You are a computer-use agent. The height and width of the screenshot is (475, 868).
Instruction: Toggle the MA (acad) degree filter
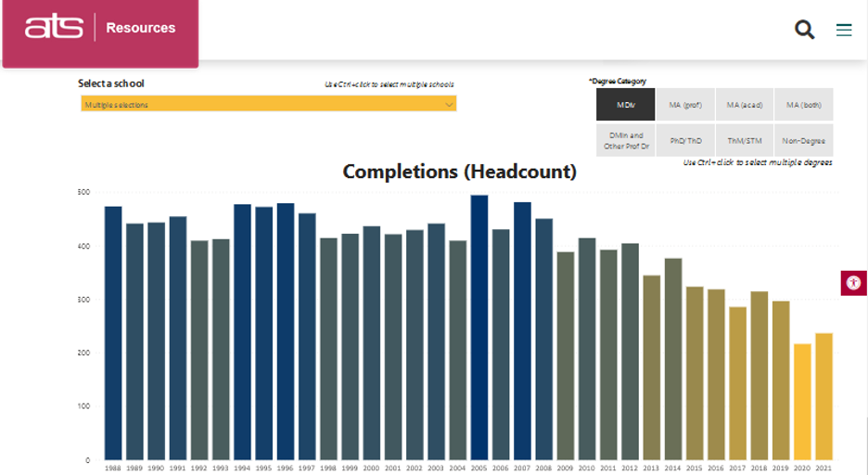tap(744, 105)
